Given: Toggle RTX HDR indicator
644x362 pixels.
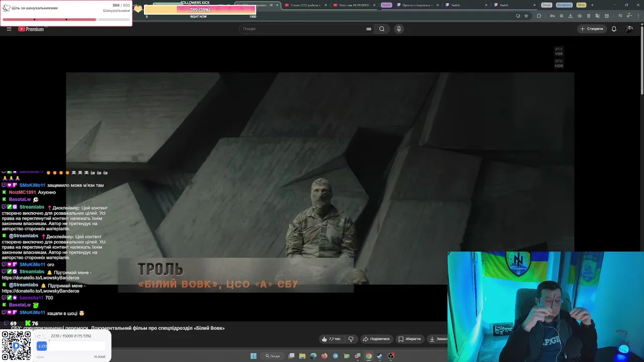Looking at the screenshot, I should [559, 64].
